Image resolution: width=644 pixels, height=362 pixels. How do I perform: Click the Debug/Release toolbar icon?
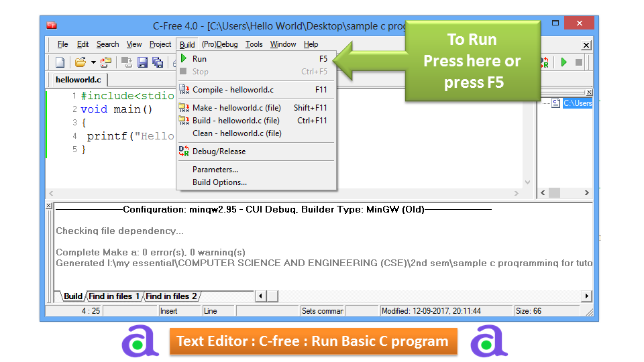[x=544, y=62]
